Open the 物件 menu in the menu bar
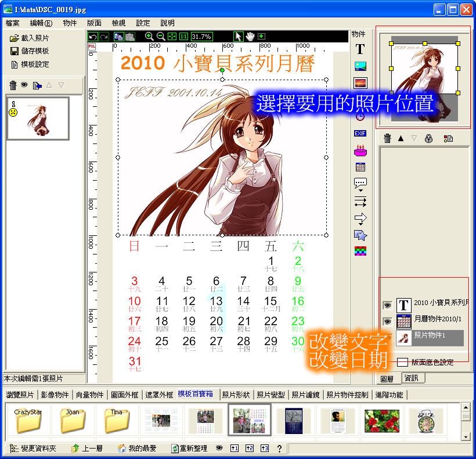Screen dimensions: 476x459 point(70,23)
